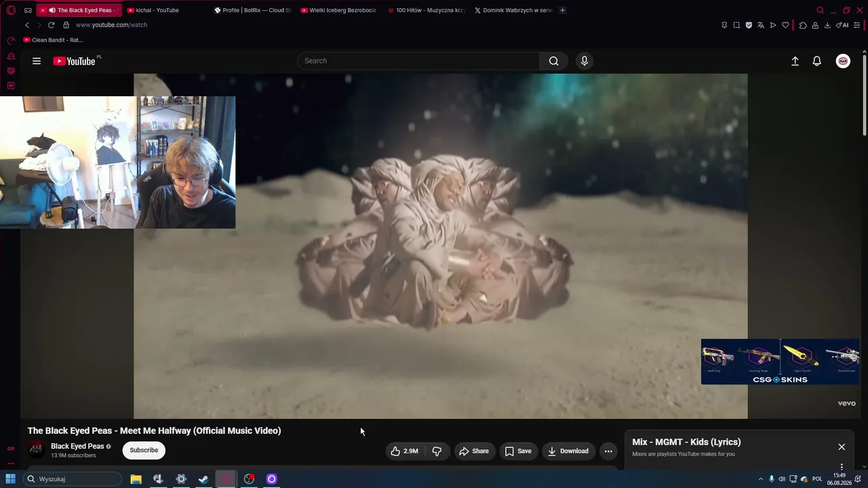
Task: Switch the POL keyboard language indicator
Action: 817,479
